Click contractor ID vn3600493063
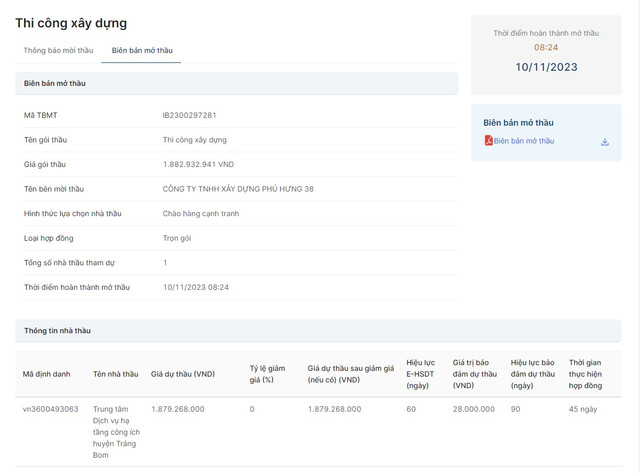The width and height of the screenshot is (640, 473). pyautogui.click(x=51, y=409)
